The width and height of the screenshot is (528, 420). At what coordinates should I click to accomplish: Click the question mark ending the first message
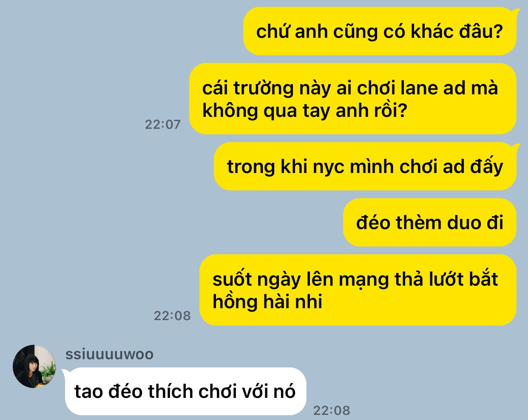click(x=498, y=31)
